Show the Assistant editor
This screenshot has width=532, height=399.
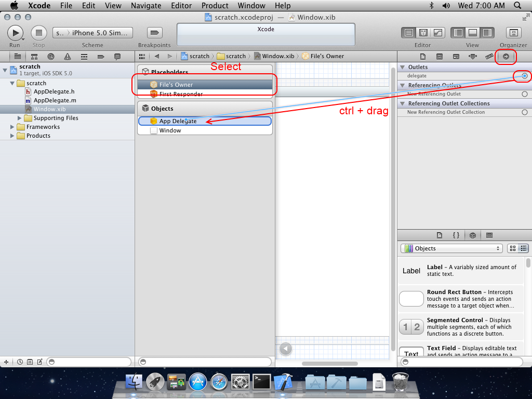click(x=423, y=33)
